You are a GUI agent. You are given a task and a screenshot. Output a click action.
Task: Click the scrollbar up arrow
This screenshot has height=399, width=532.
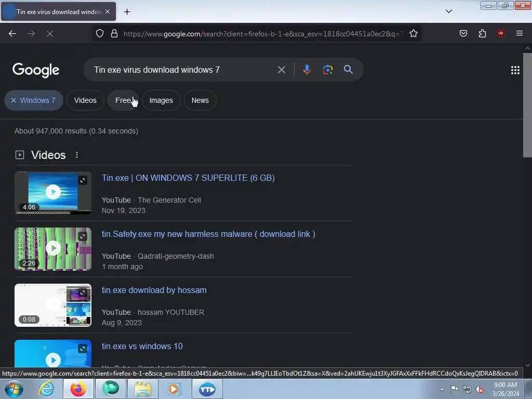point(527,48)
